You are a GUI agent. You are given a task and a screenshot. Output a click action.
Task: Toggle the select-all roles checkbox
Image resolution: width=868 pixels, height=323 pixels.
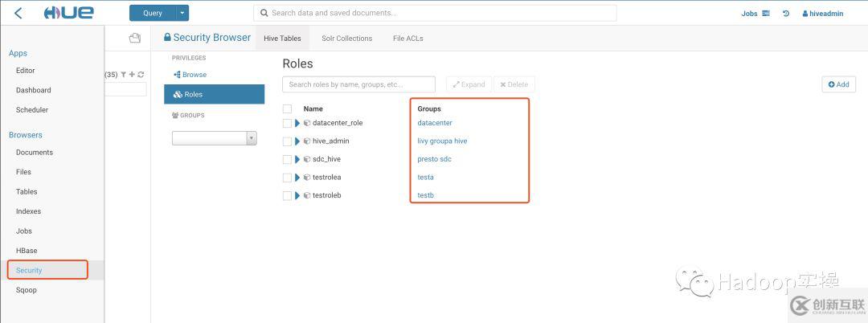click(x=287, y=108)
